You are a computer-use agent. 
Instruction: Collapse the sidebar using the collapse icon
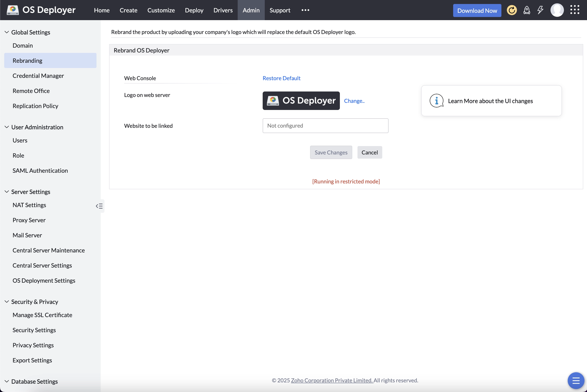(99, 206)
